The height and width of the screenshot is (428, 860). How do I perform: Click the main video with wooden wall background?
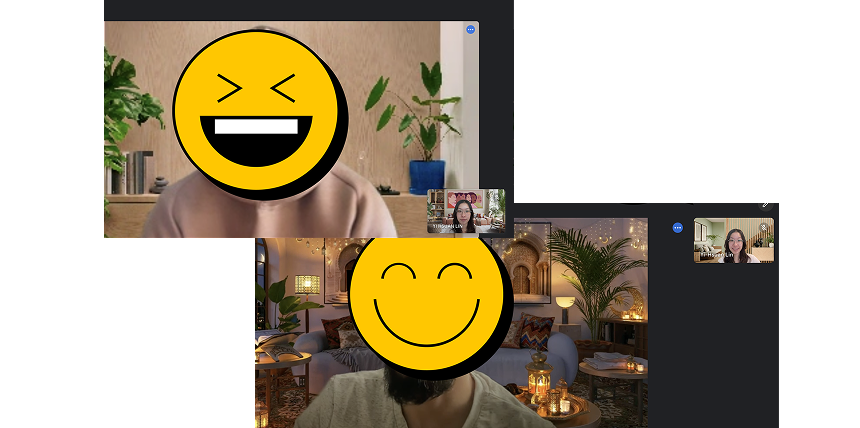tap(291, 129)
